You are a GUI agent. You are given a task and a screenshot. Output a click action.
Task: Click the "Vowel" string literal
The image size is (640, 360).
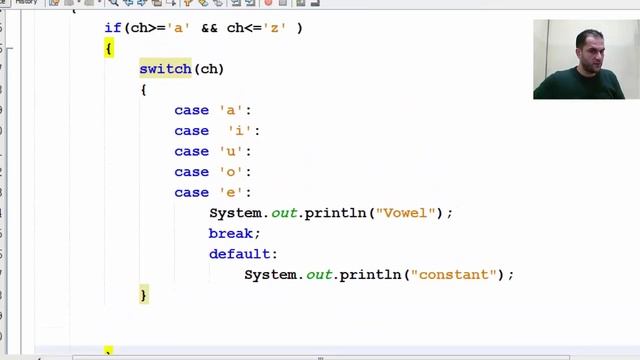406,213
